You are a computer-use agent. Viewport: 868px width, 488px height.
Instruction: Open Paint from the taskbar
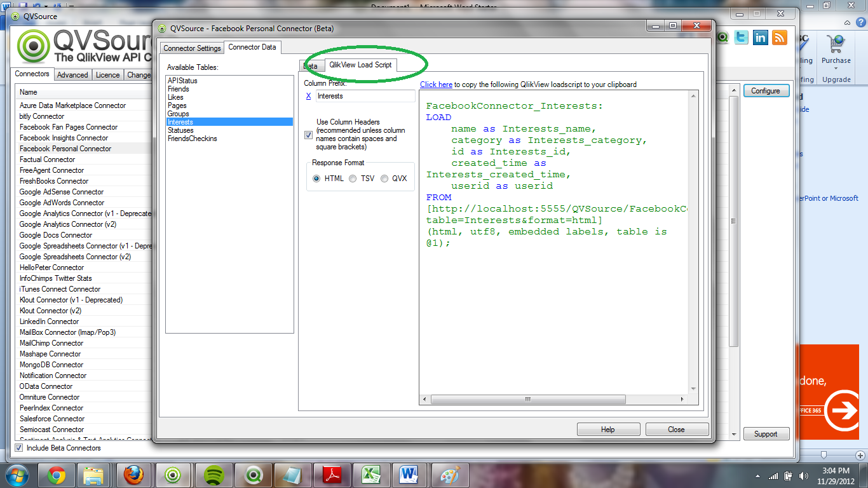[450, 475]
